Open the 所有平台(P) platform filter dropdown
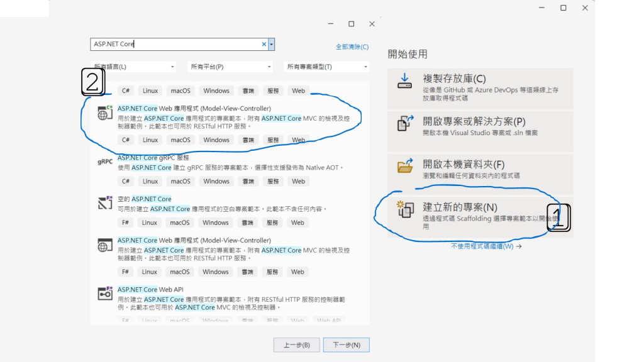644x362 pixels. pos(230,67)
